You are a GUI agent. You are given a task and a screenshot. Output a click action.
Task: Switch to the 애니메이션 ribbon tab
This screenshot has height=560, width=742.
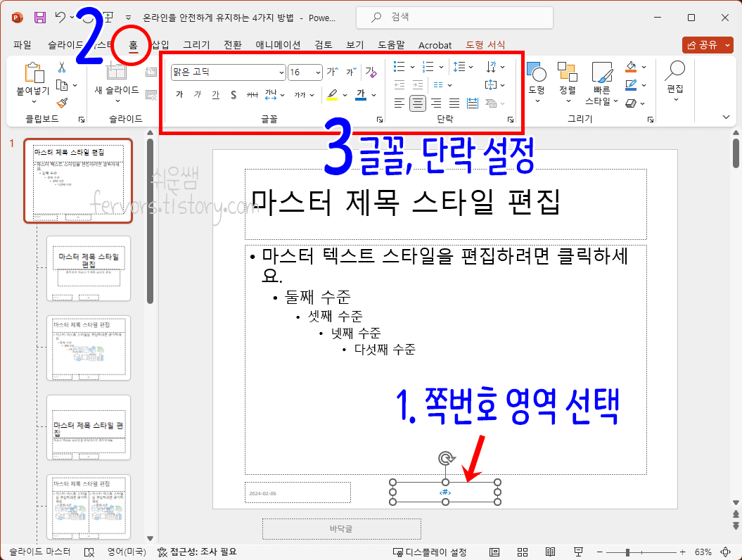279,44
